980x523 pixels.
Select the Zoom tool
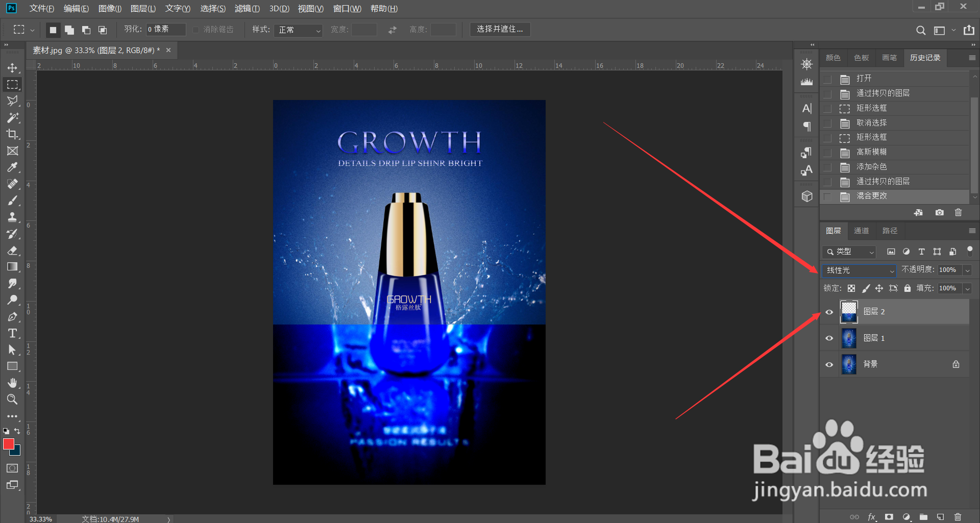(12, 400)
